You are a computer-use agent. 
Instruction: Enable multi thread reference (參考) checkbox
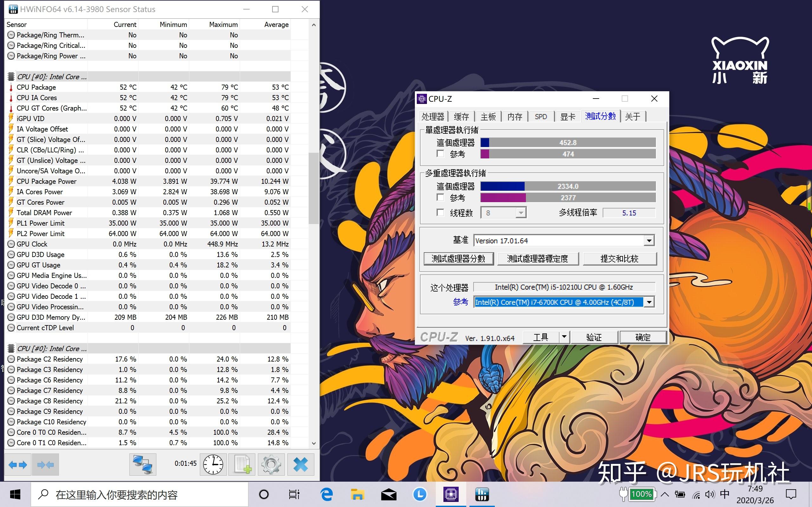pos(440,197)
